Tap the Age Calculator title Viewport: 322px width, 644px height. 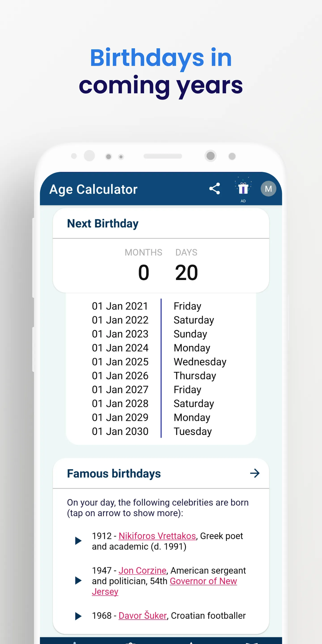click(x=93, y=189)
